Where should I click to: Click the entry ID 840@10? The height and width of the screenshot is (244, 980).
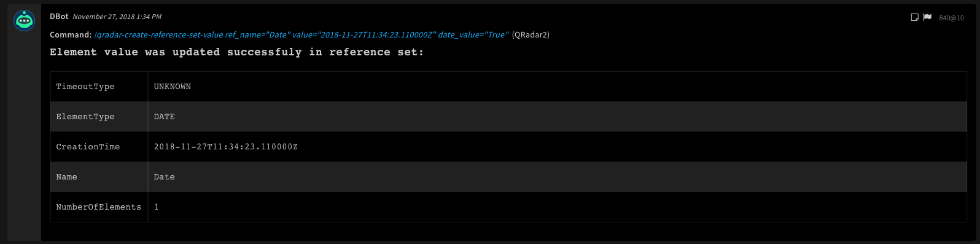click(x=951, y=18)
